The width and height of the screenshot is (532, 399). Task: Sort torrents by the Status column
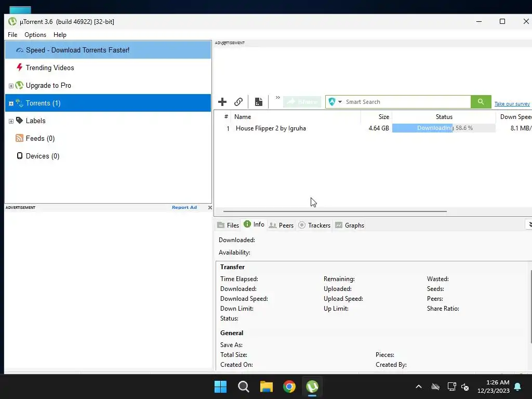tap(444, 117)
